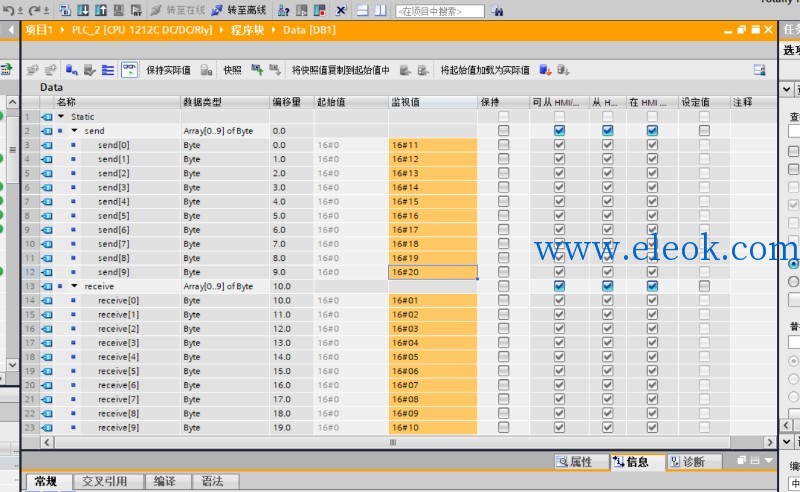Split editor space horizontally
The height and width of the screenshot is (492, 800).
[362, 10]
